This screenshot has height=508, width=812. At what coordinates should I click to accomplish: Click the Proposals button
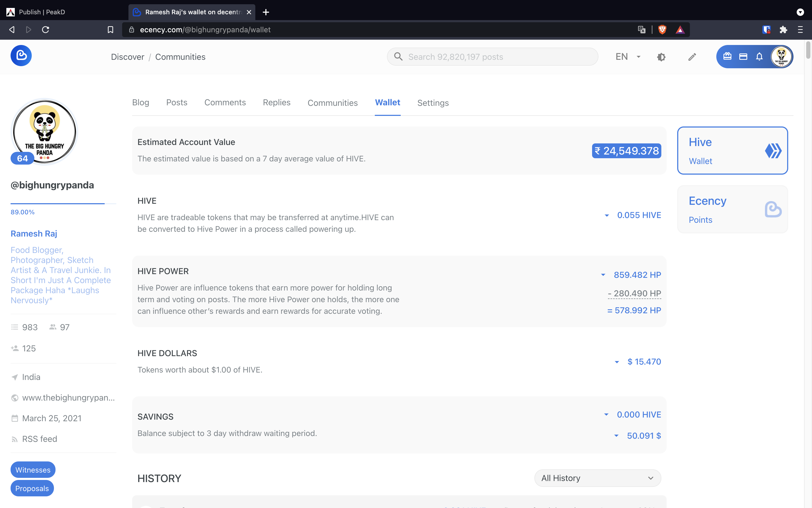[x=32, y=488]
